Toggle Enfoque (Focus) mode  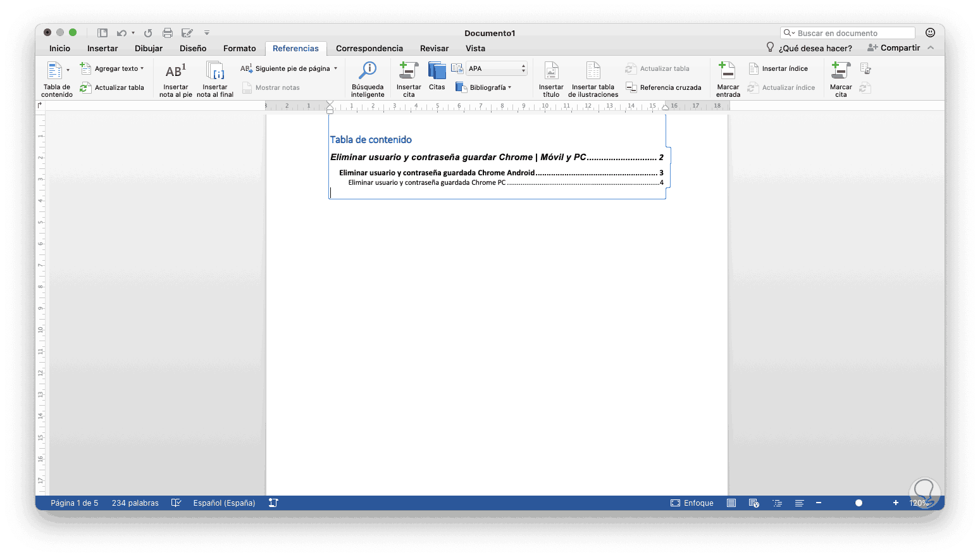pyautogui.click(x=692, y=503)
